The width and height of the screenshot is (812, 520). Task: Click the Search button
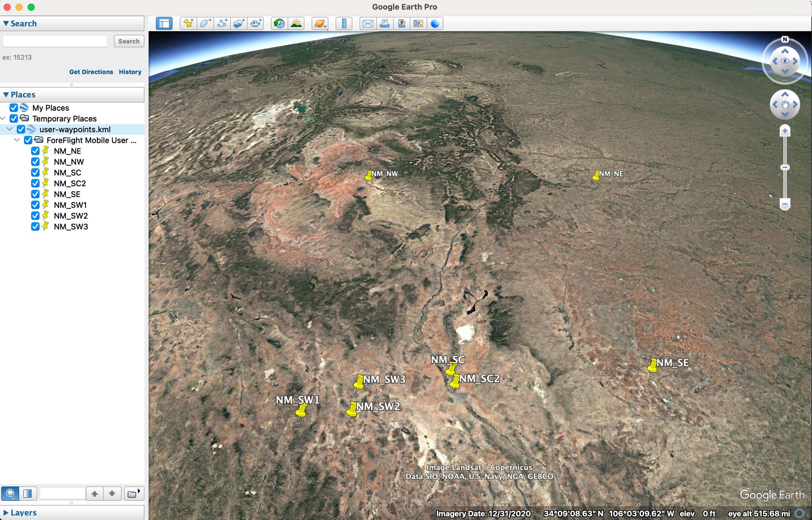[129, 41]
